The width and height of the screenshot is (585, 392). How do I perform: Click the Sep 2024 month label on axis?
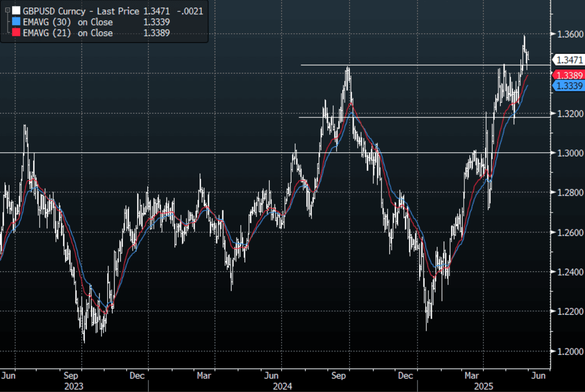(x=339, y=375)
